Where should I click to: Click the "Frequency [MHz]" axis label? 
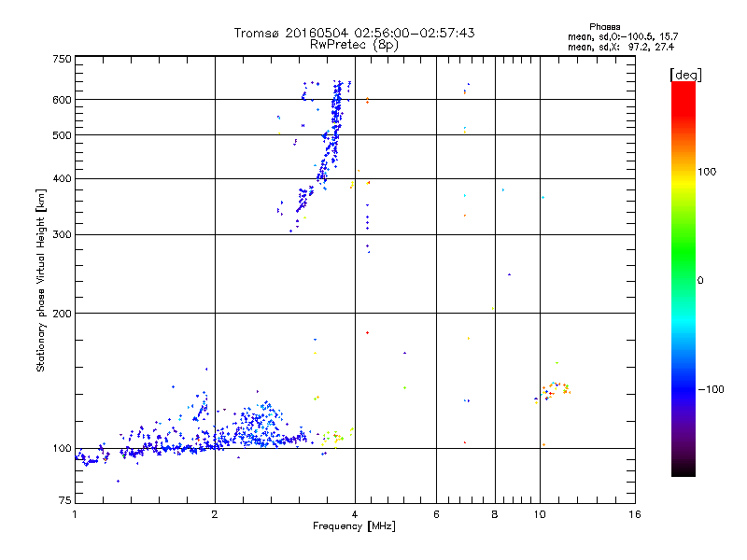(x=354, y=526)
